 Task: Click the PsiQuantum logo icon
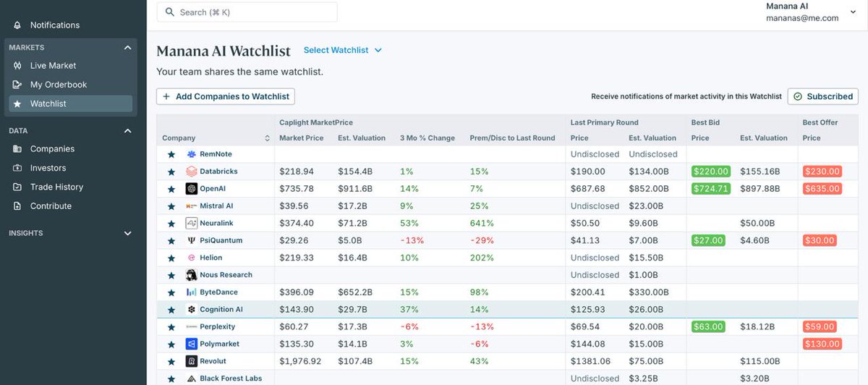point(192,240)
